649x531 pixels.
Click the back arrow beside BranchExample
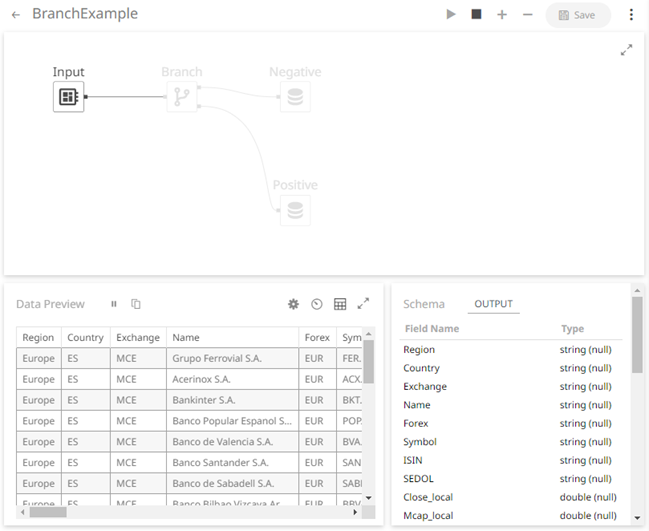pos(16,15)
